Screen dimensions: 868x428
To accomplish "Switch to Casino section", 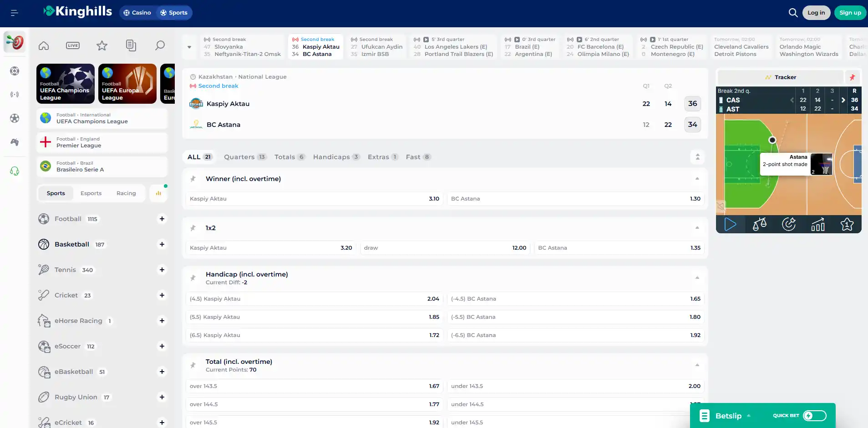I will click(x=137, y=13).
